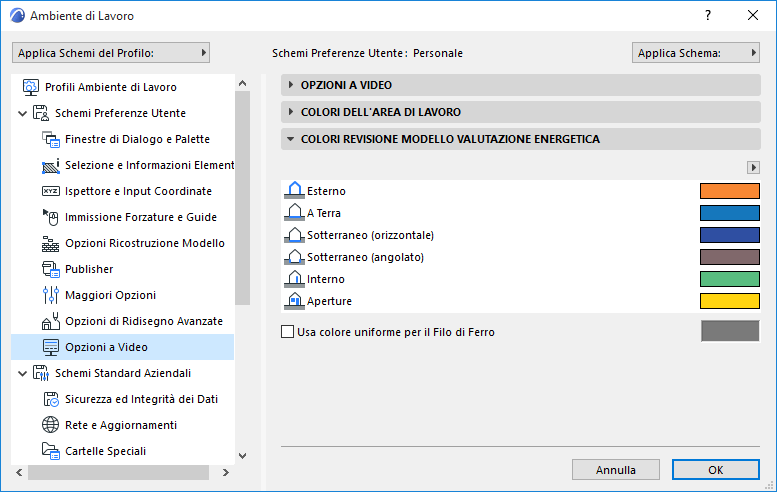
Task: Select Cartelle Speciali in the tree
Action: tap(105, 451)
